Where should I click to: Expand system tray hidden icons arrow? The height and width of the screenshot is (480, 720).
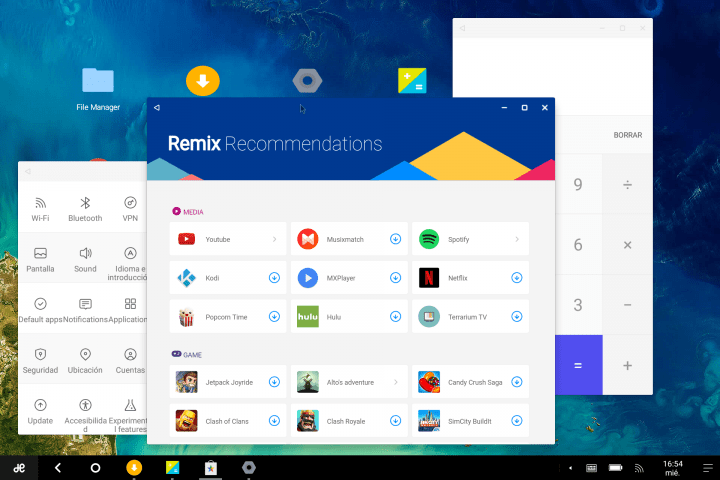coord(570,468)
